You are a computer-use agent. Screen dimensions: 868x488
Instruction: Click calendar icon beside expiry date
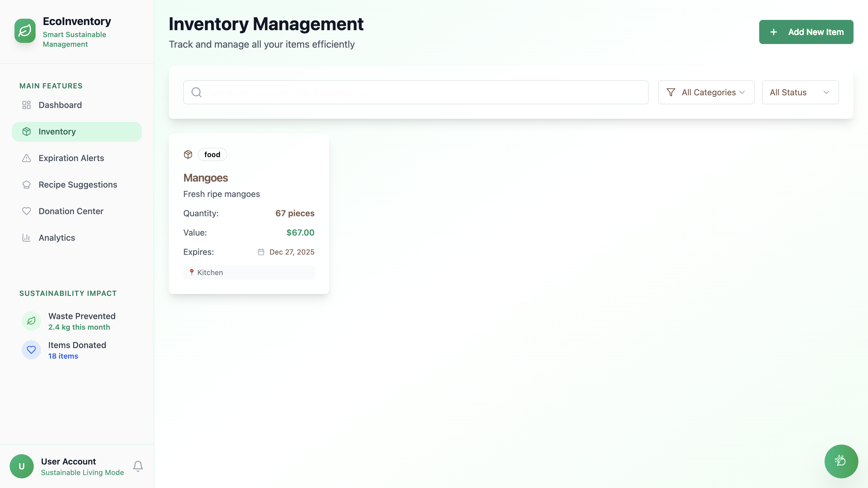(x=261, y=252)
